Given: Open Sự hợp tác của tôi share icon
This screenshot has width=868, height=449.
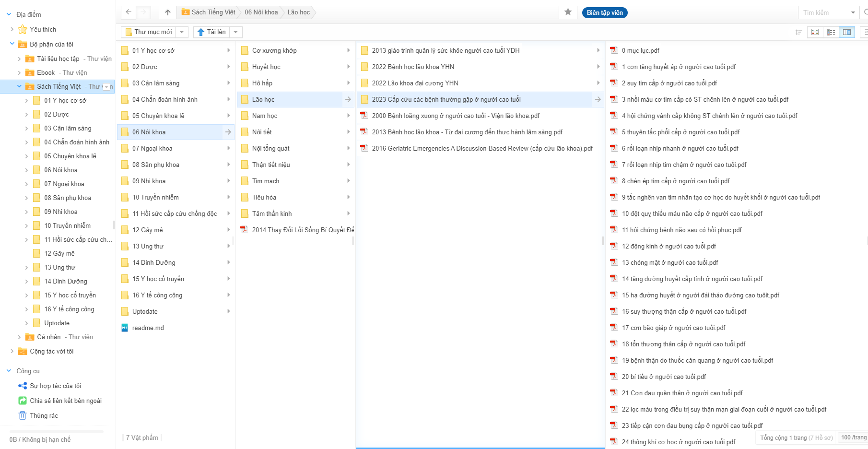Looking at the screenshot, I should click(x=23, y=386).
